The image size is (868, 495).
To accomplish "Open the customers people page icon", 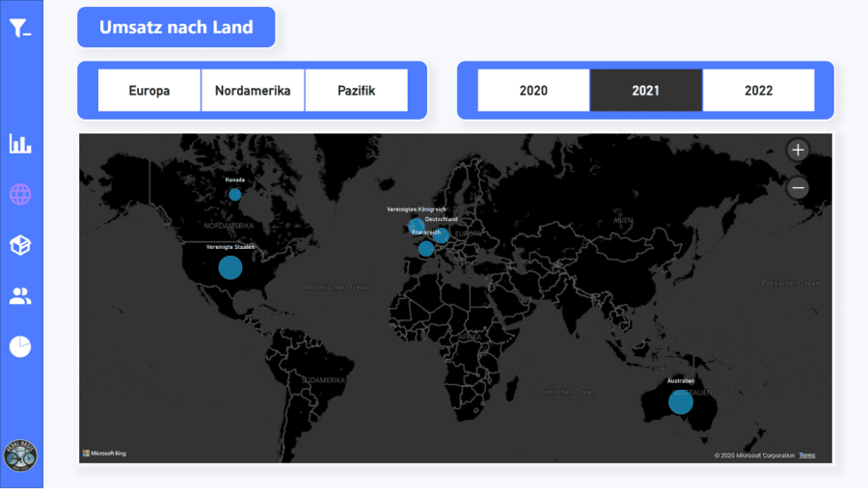I will click(x=20, y=296).
